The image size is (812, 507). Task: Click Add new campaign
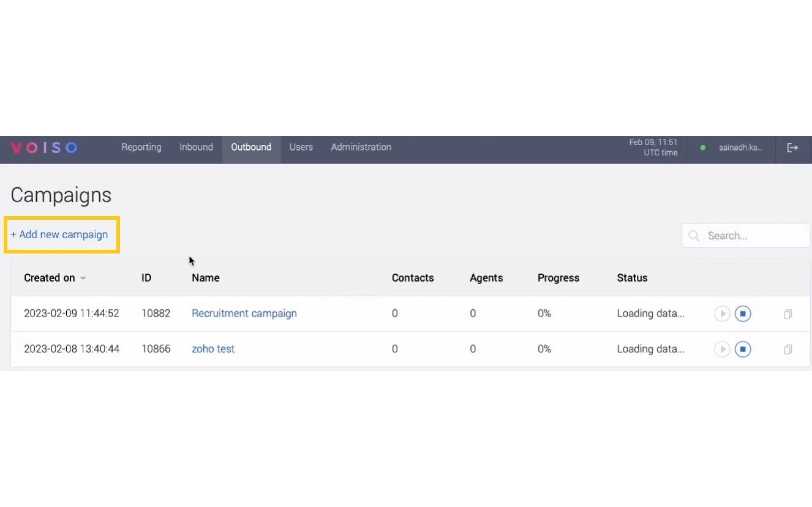coord(59,235)
